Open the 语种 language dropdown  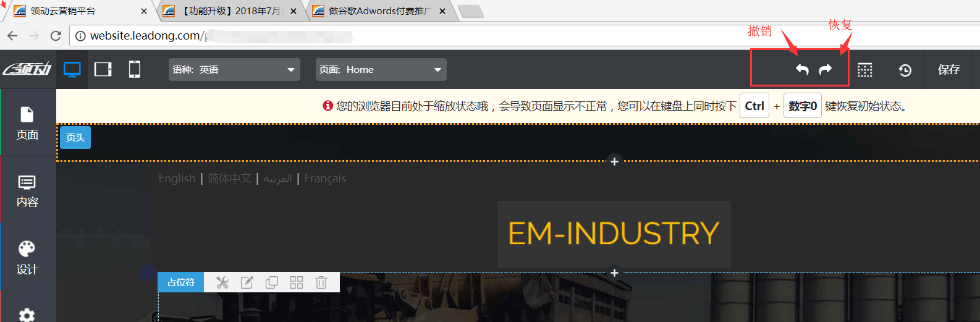coord(234,70)
